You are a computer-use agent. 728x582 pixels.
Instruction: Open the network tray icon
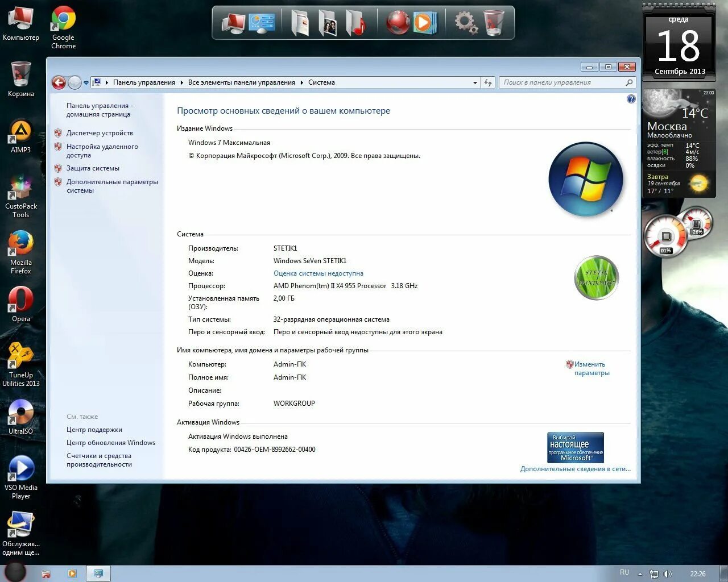point(654,574)
